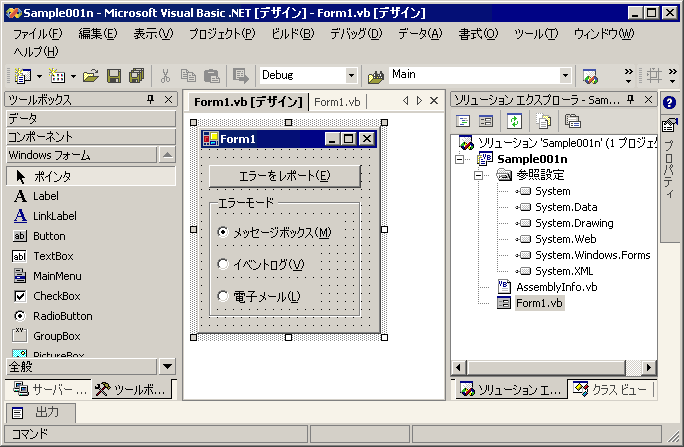
Task: Select the TextBox control in toolbox
Action: [x=91, y=256]
